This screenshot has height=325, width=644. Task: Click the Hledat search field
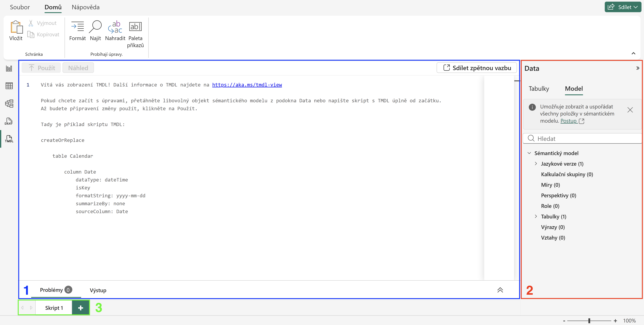[582, 138]
